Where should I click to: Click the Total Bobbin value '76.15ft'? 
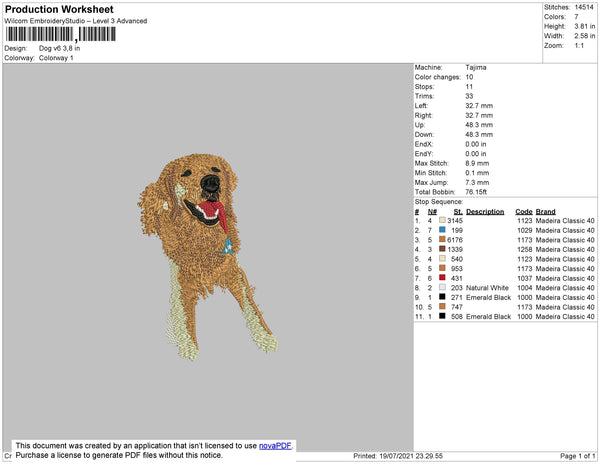476,192
